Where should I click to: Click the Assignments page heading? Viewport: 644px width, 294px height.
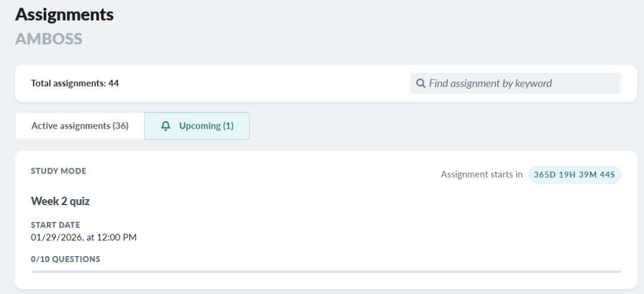(x=65, y=15)
